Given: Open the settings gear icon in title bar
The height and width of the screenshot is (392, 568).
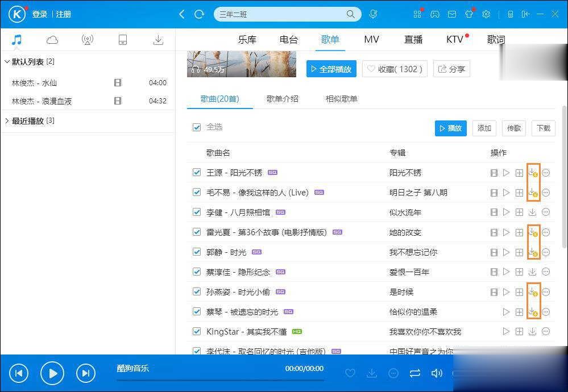Looking at the screenshot, I should (486, 14).
